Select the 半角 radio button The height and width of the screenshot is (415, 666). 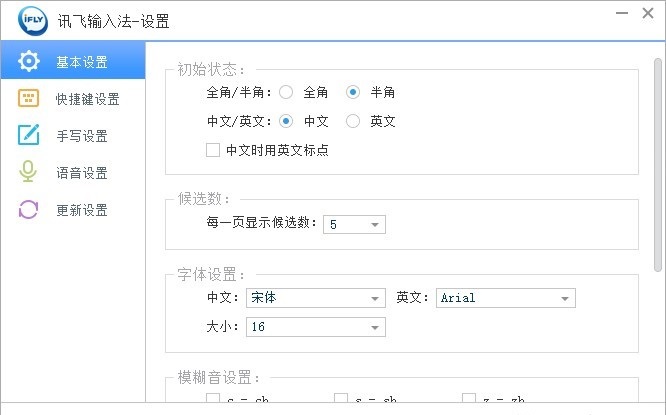353,92
